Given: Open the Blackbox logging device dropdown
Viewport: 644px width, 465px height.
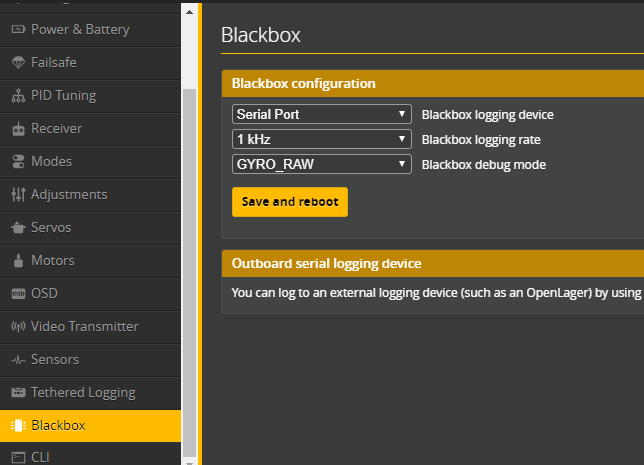Looking at the screenshot, I should pos(321,114).
